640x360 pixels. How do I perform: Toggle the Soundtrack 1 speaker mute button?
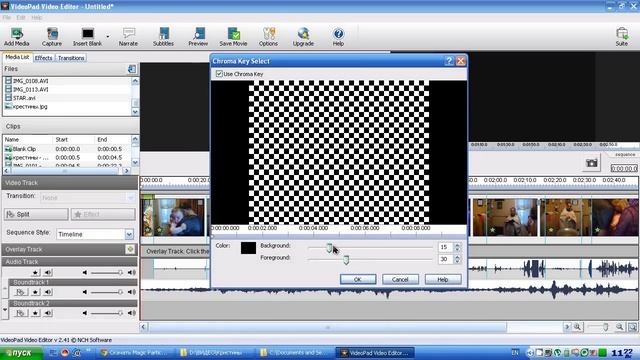click(x=48, y=292)
